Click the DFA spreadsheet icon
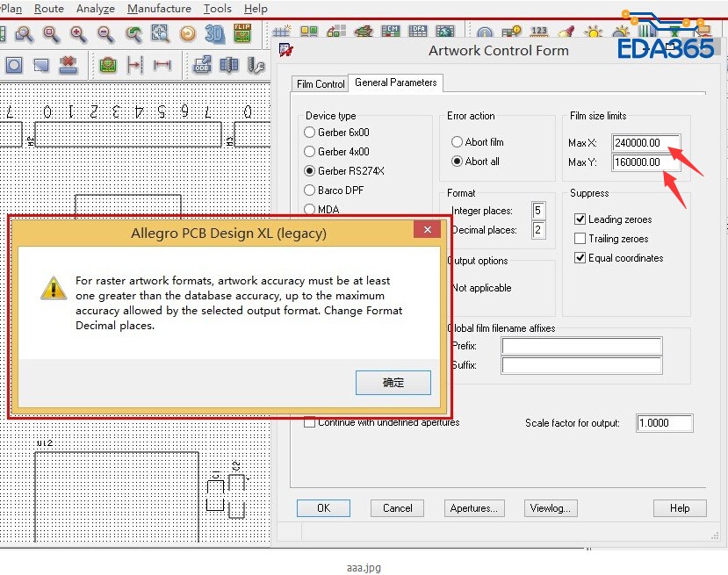The image size is (728, 575). tap(418, 32)
